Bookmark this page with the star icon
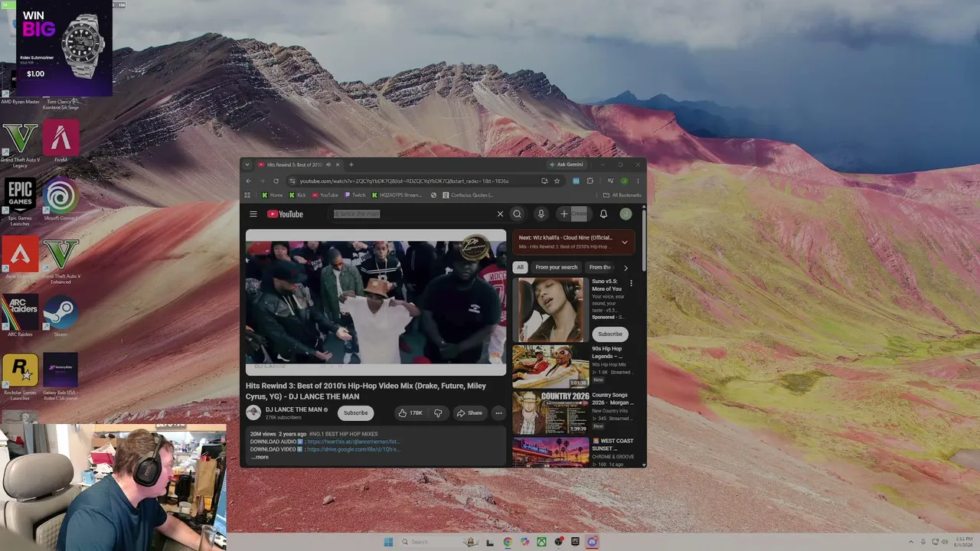Screen dimensions: 980x551 pyautogui.click(x=557, y=181)
